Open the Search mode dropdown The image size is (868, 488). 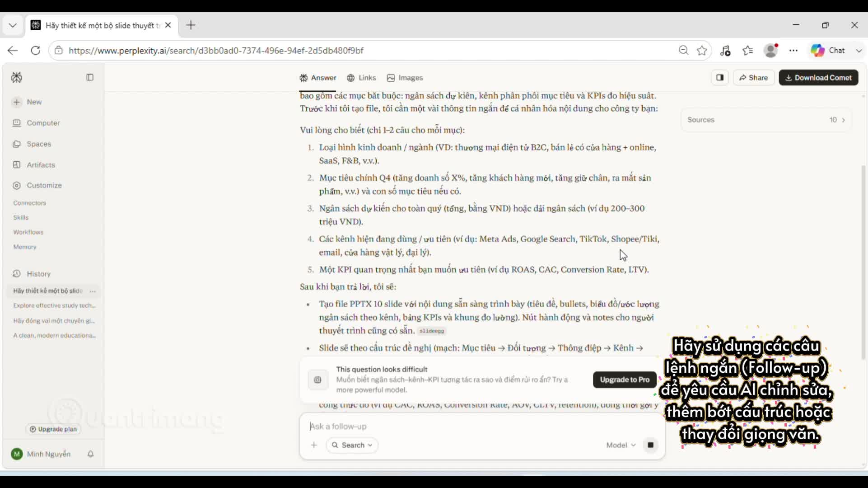[x=352, y=446]
